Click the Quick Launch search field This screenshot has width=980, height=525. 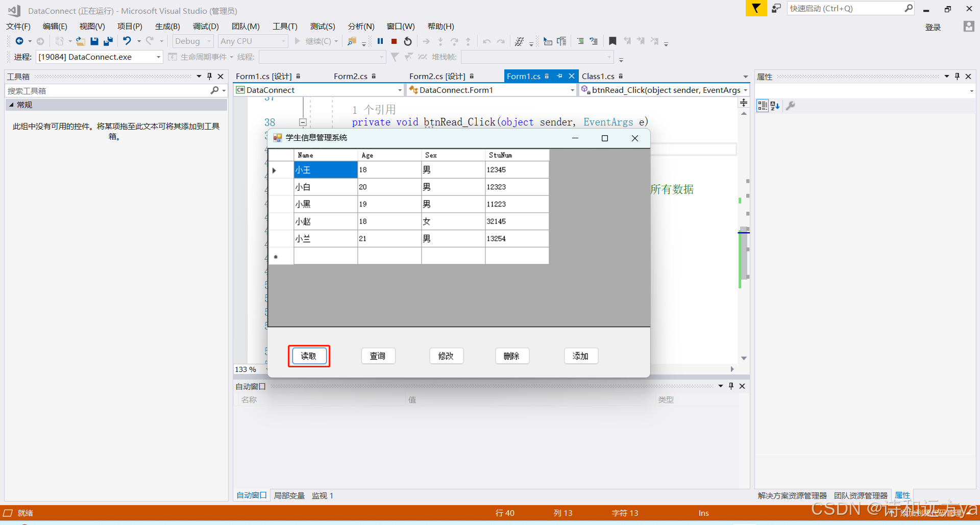coord(850,8)
